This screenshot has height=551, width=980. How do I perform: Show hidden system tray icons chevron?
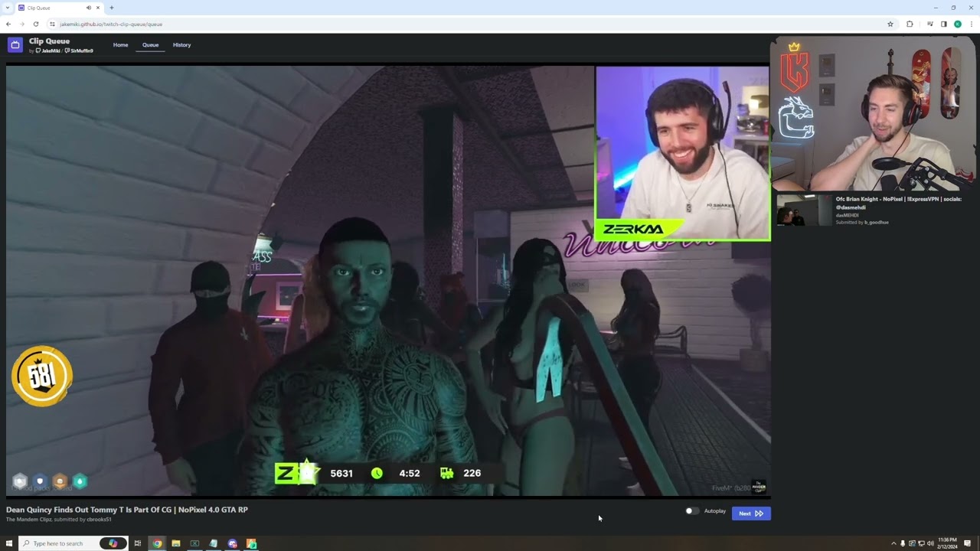(x=893, y=543)
